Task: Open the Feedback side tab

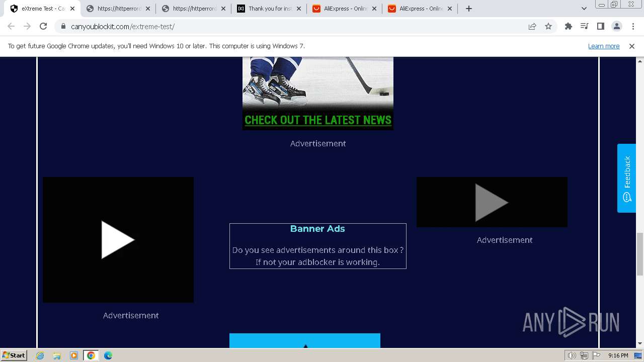Action: (x=627, y=178)
